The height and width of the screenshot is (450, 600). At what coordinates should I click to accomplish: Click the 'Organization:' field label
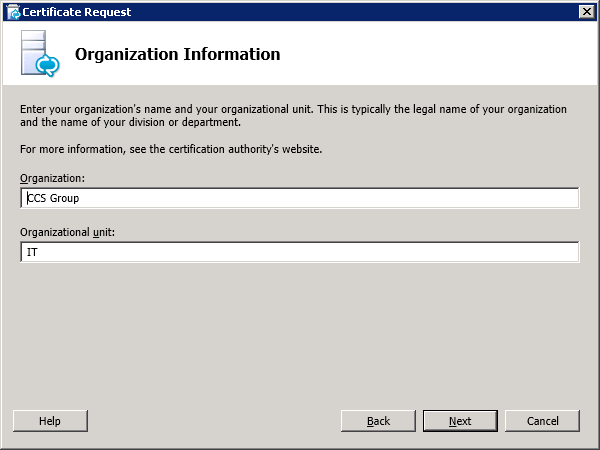[52, 178]
